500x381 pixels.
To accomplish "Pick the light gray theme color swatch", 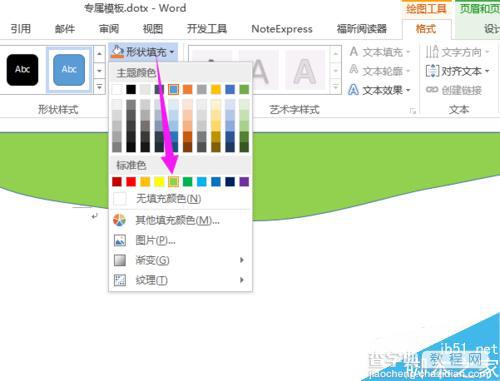I will pyautogui.click(x=145, y=89).
